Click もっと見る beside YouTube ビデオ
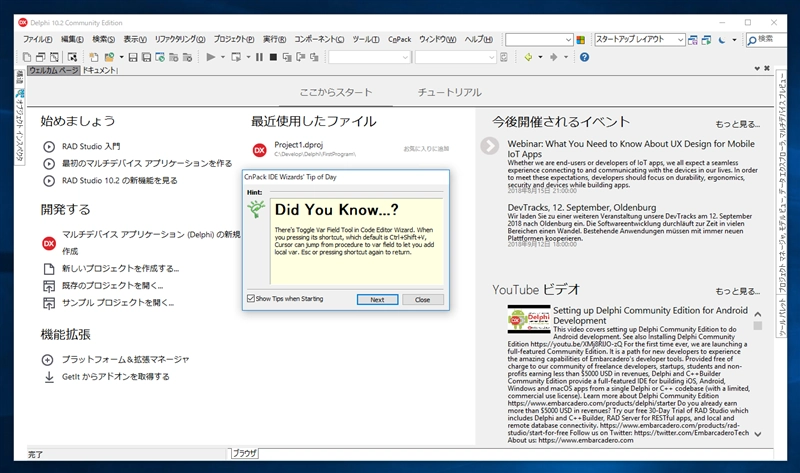 (x=737, y=291)
